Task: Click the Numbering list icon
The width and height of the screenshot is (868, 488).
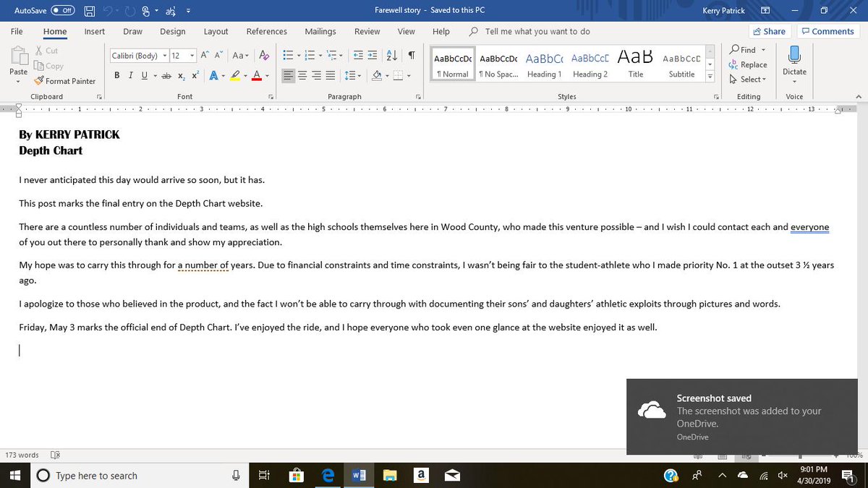Action: [x=310, y=56]
